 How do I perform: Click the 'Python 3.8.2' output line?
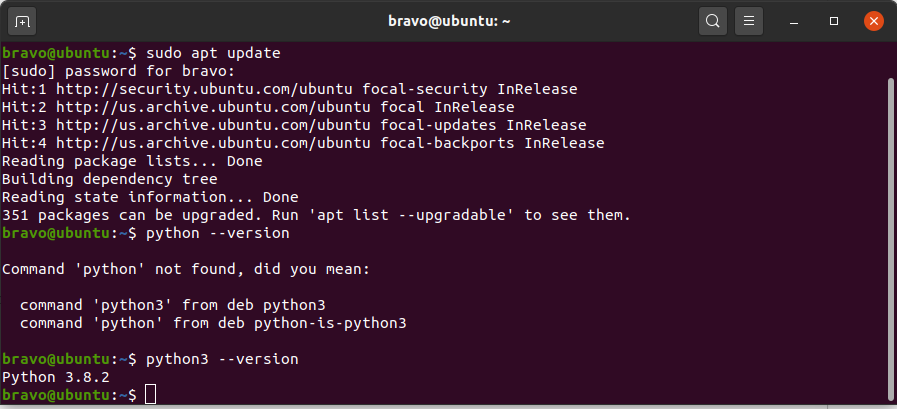pos(55,378)
